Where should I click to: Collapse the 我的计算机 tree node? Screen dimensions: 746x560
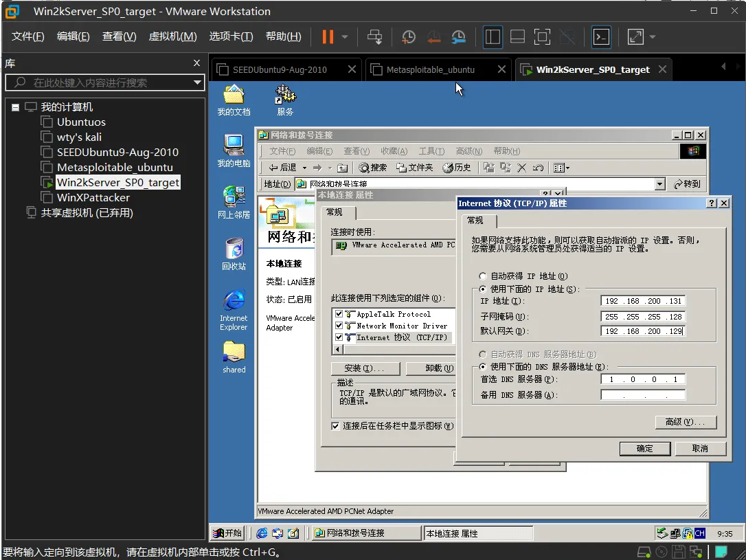(16, 107)
